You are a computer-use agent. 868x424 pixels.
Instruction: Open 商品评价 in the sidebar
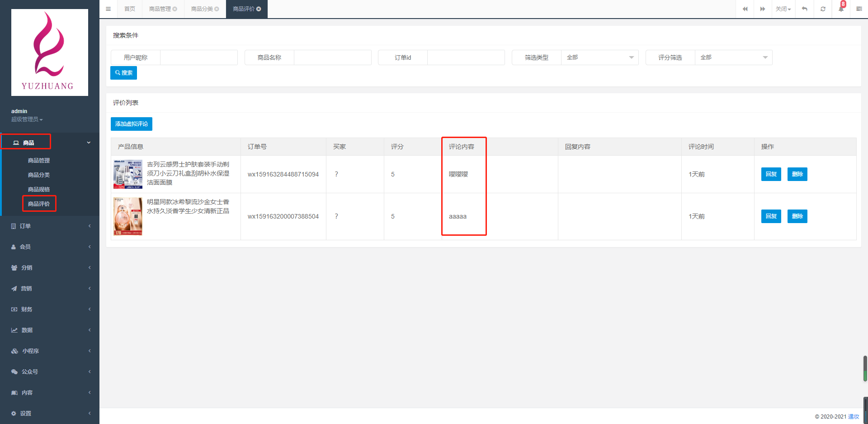point(39,204)
